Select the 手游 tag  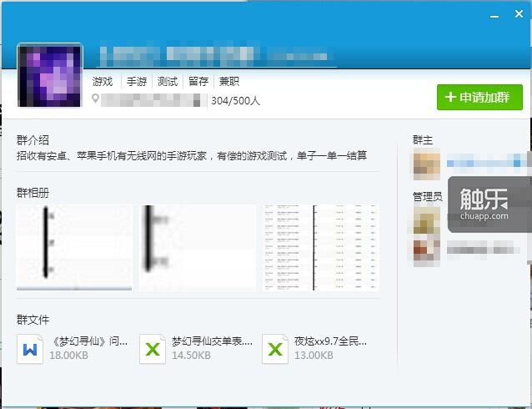click(136, 82)
